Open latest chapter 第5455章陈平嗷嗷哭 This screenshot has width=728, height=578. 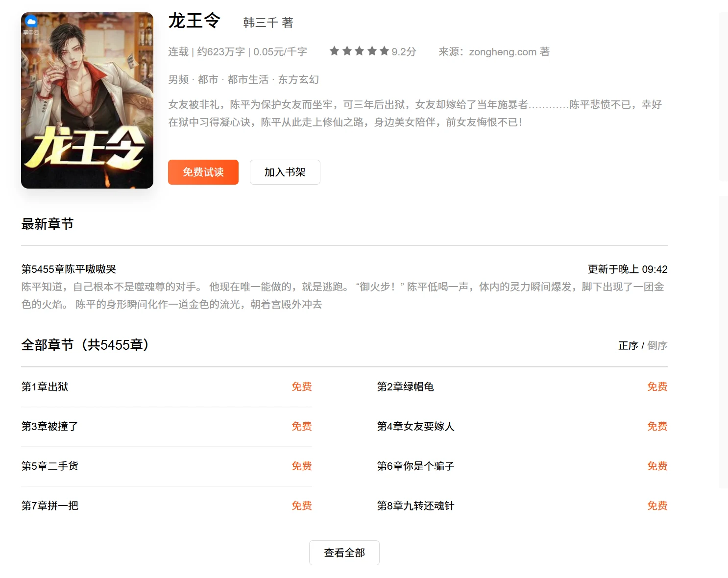(69, 269)
